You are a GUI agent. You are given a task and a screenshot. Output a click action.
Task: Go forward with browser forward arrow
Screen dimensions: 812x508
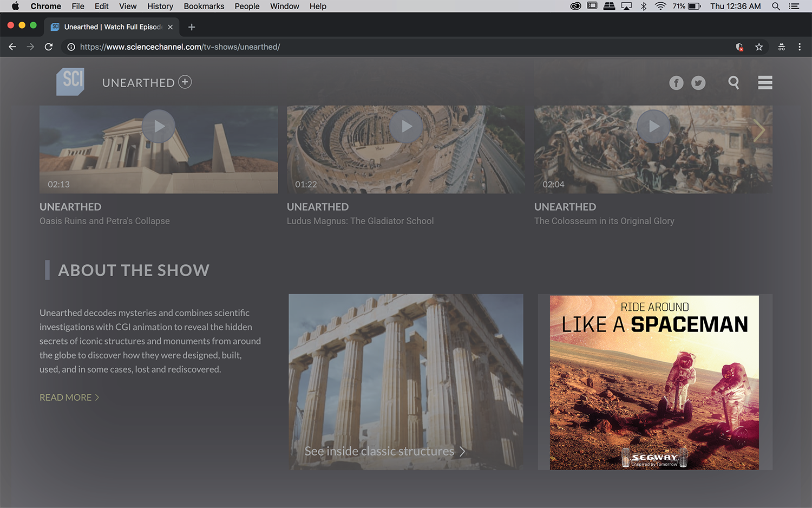coord(30,47)
